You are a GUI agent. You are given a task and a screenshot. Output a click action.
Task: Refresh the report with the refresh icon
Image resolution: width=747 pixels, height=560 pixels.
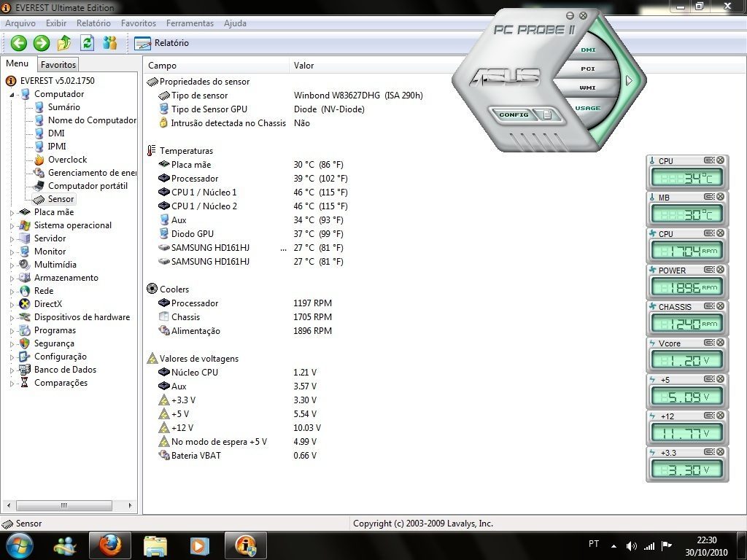coord(88,43)
